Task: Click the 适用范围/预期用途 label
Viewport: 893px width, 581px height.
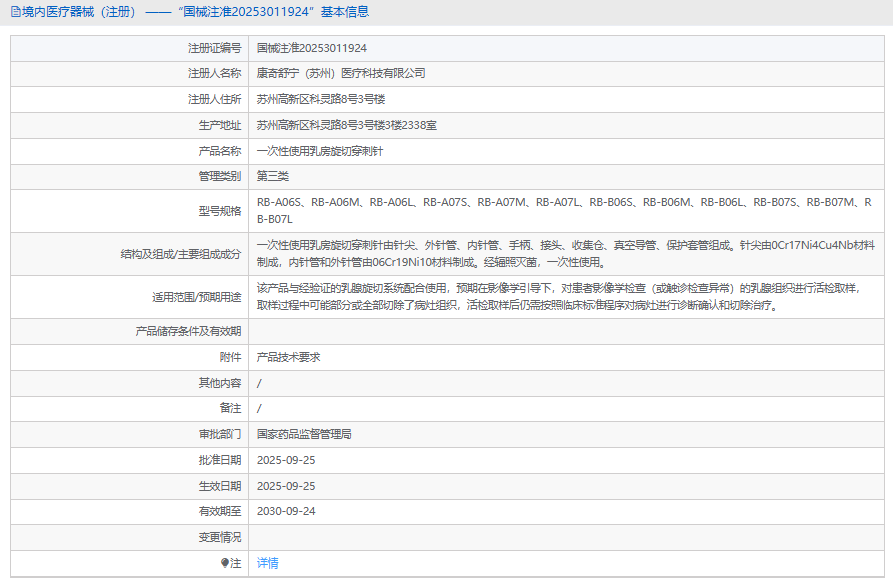Action: [x=196, y=297]
